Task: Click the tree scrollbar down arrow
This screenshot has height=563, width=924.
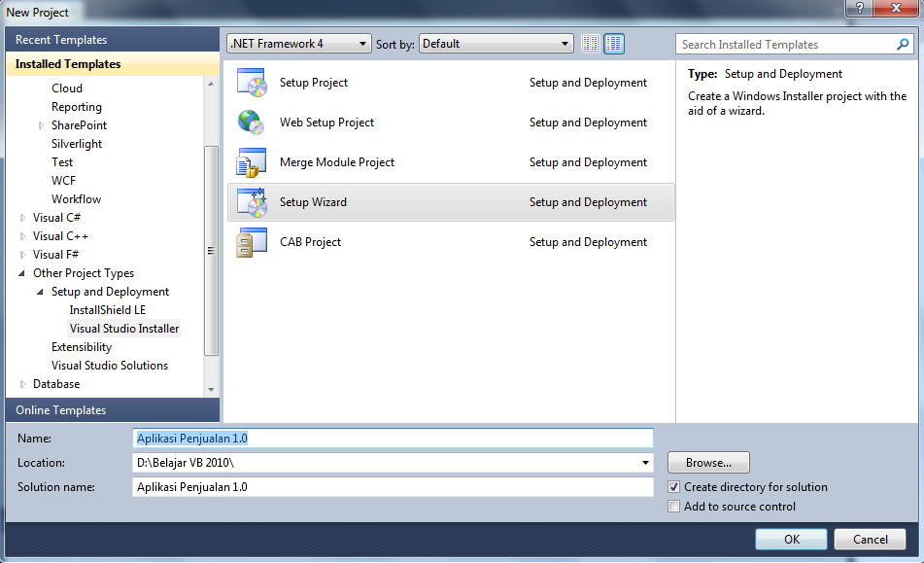Action: [x=211, y=390]
